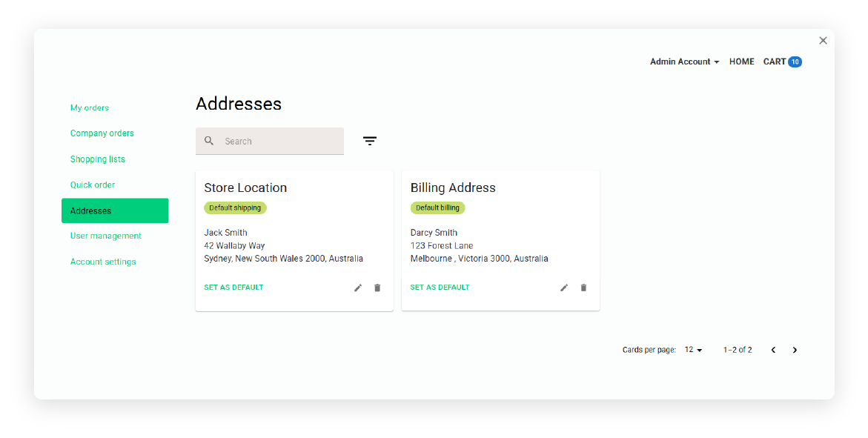Click the magnifier icon in the search box
The image size is (868, 438).
[209, 141]
